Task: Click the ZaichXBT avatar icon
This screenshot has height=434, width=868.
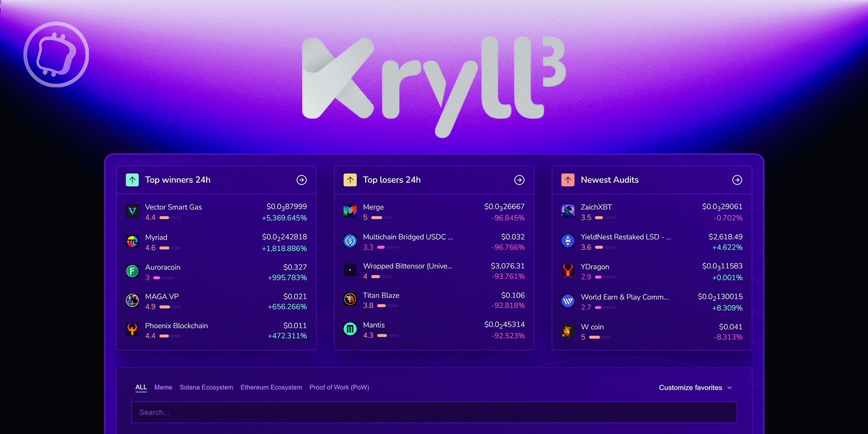Action: click(568, 211)
